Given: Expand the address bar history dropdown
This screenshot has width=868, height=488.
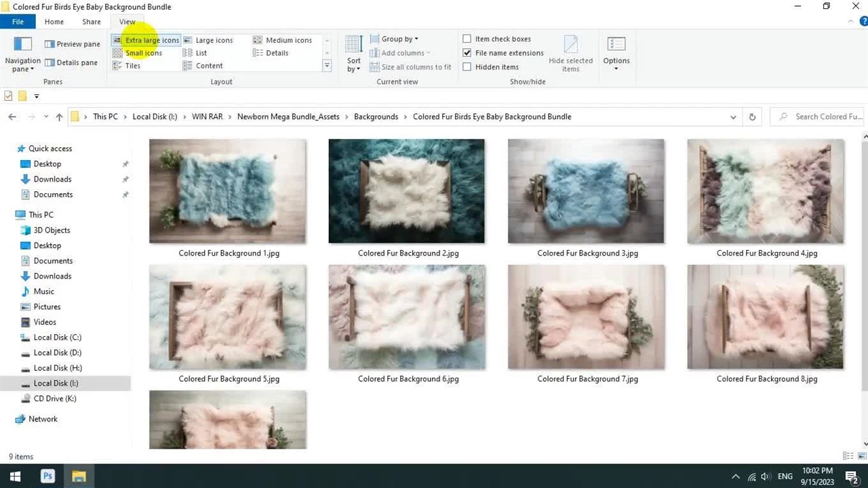Looking at the screenshot, I should point(733,117).
